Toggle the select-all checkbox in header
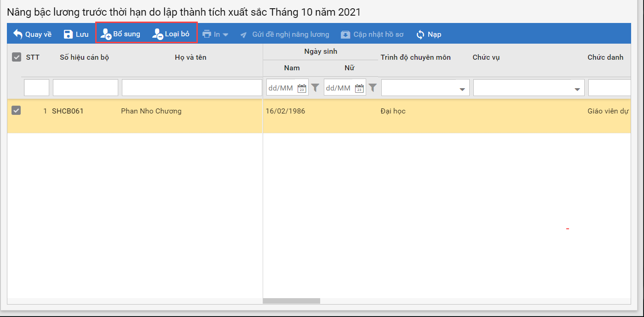Viewport: 644px width, 317px height. [x=17, y=57]
